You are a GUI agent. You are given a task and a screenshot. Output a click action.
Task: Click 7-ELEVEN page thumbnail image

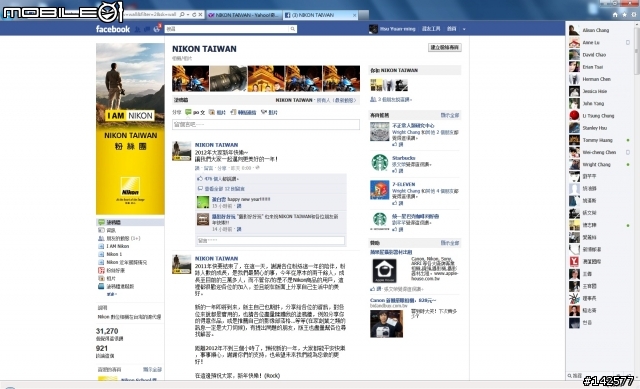click(380, 190)
